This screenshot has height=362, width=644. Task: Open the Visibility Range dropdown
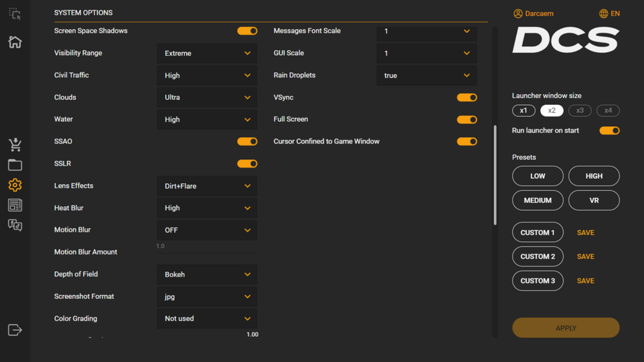207,53
